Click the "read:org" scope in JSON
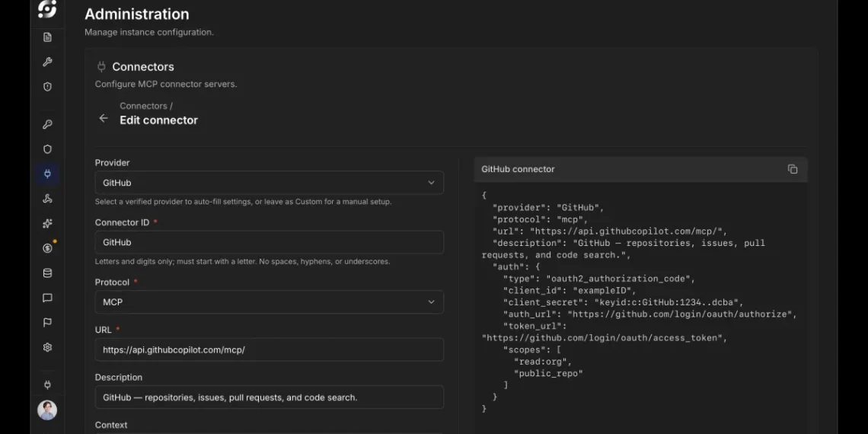Screen dimensions: 868x434 [542, 362]
